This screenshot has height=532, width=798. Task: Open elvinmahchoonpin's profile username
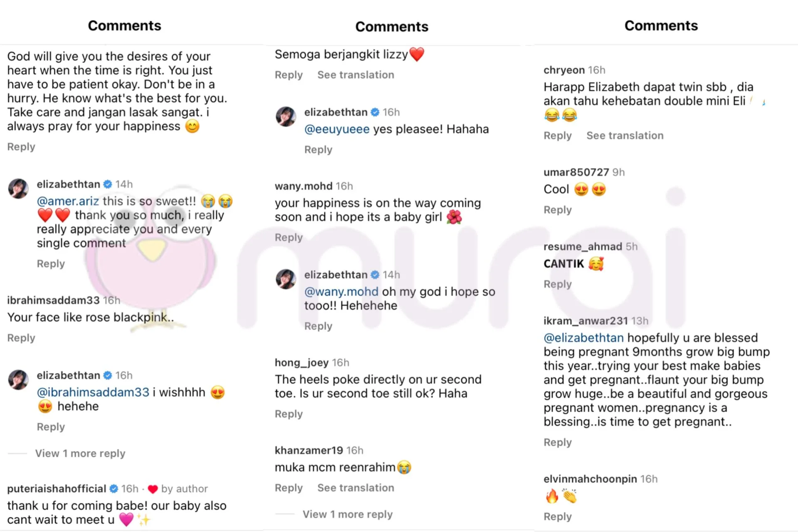coord(590,479)
